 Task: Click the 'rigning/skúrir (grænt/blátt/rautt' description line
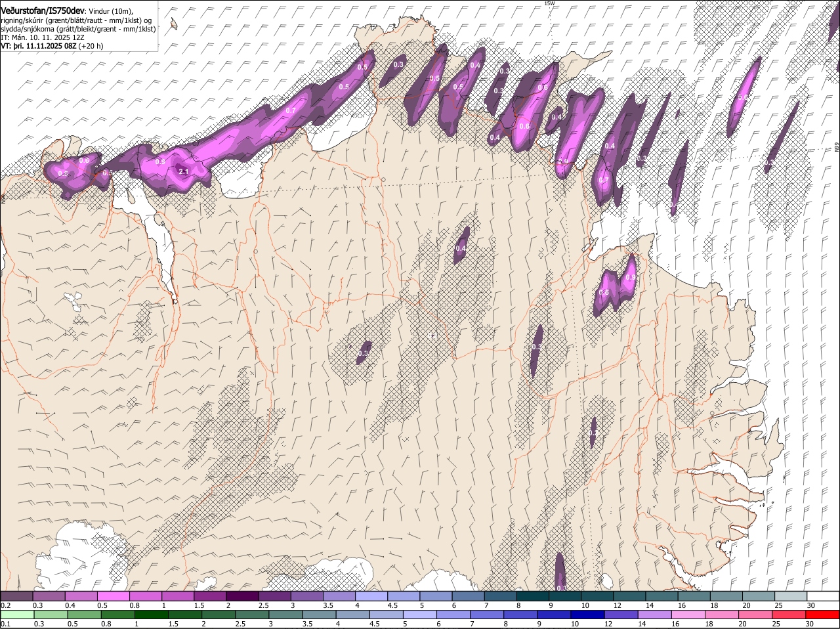(76, 20)
